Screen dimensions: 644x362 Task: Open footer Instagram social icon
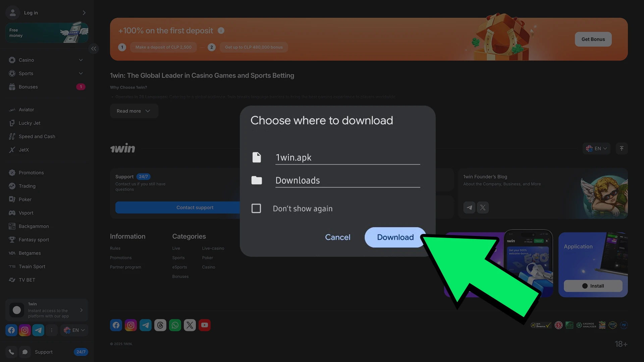pyautogui.click(x=131, y=325)
